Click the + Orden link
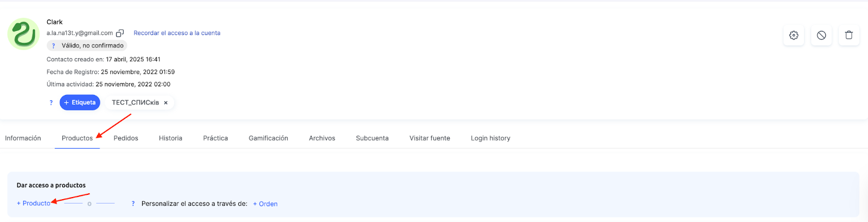The width and height of the screenshot is (868, 222). tap(265, 204)
